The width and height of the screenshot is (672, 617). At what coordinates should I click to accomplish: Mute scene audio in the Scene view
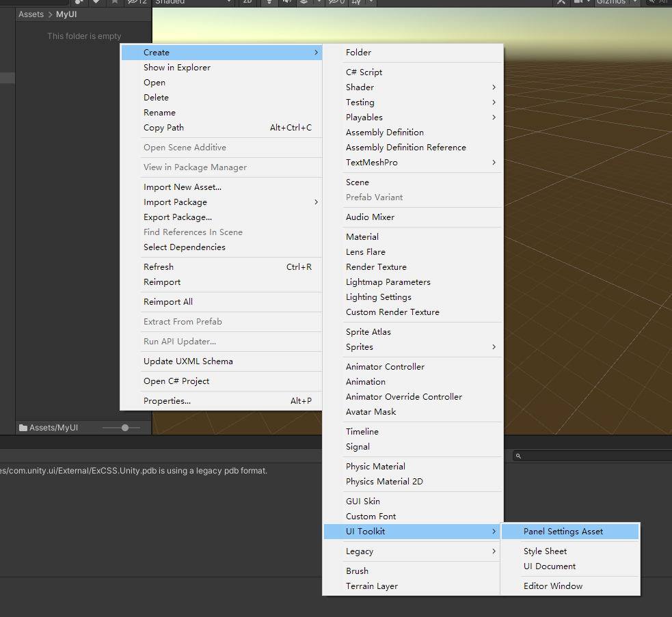pos(285,3)
